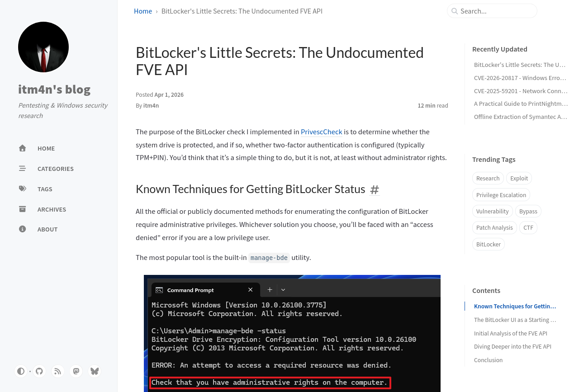Open the Tags sidebar page
This screenshot has height=392, width=579.
(x=45, y=189)
